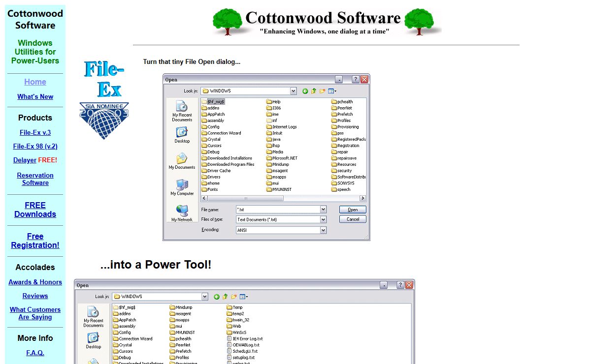The image size is (591, 364).
Task: Expand the Look in combo in large Open dialog
Action: point(205,297)
